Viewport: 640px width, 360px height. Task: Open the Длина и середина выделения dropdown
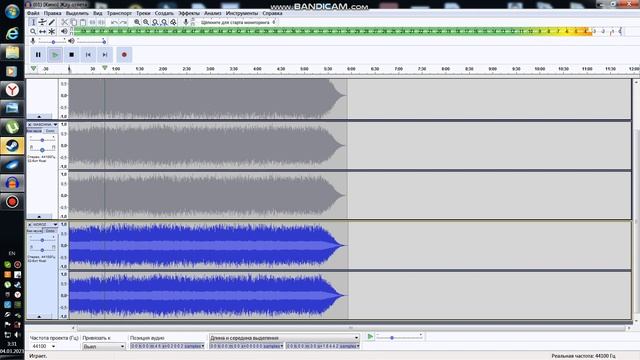tap(284, 338)
